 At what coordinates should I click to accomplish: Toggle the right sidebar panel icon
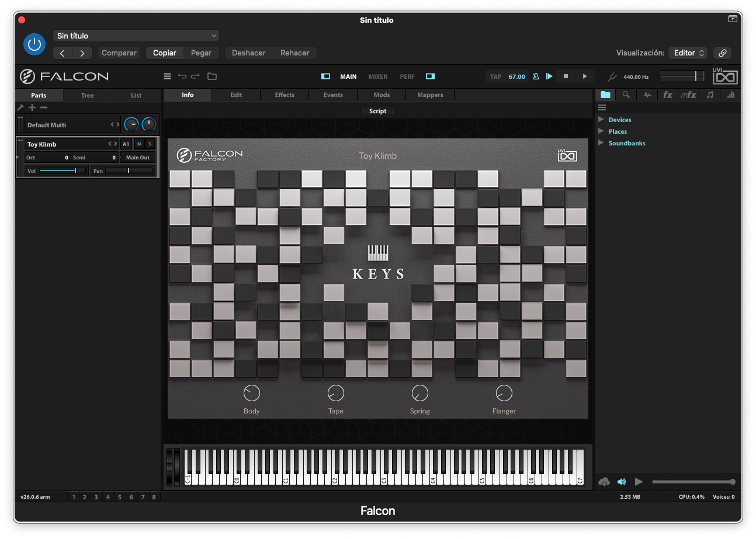click(x=430, y=76)
